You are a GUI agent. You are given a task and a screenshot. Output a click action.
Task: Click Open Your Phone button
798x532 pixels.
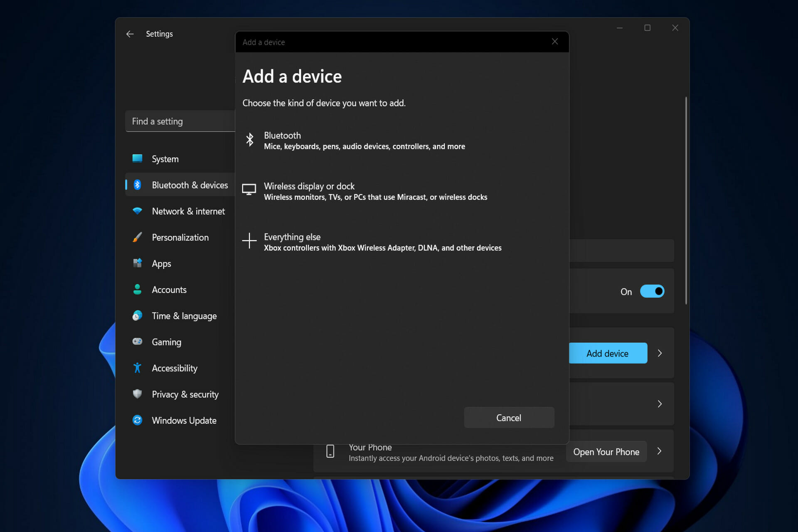606,452
